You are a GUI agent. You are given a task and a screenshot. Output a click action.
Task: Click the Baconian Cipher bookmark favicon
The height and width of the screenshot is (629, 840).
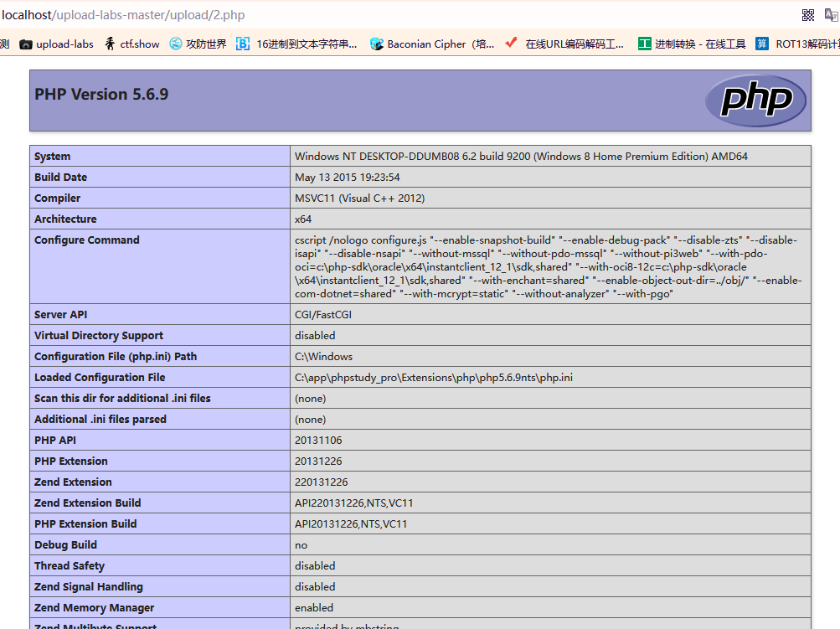coord(377,44)
